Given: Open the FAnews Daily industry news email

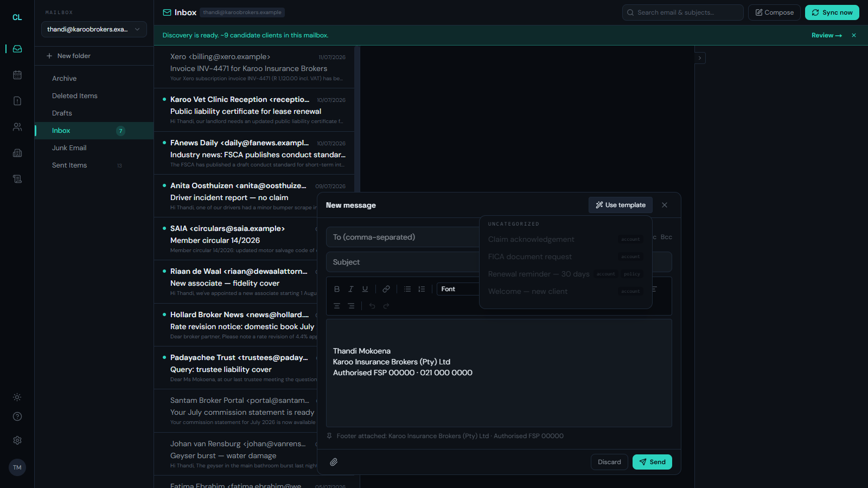Looking at the screenshot, I should [254, 153].
